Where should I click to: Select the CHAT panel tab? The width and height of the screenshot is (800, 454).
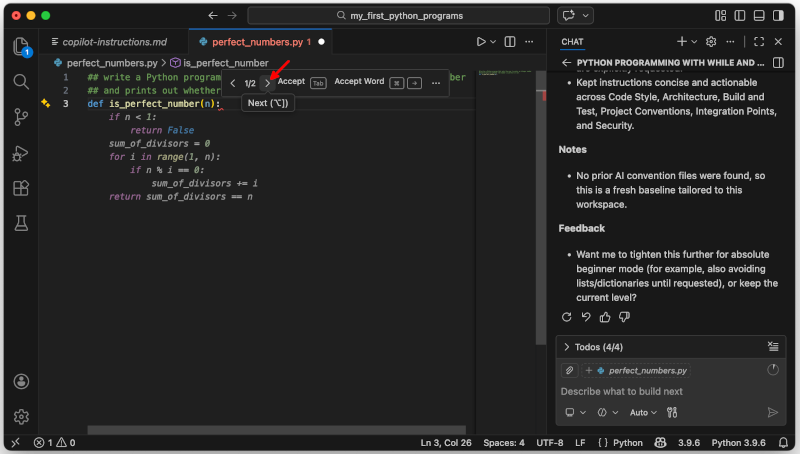(572, 41)
